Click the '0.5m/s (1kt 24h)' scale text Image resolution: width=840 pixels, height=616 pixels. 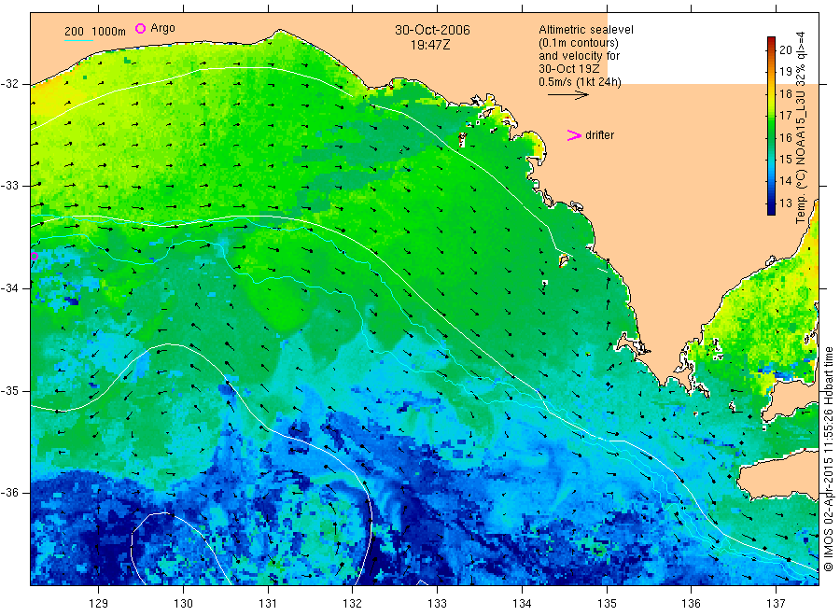coord(580,82)
